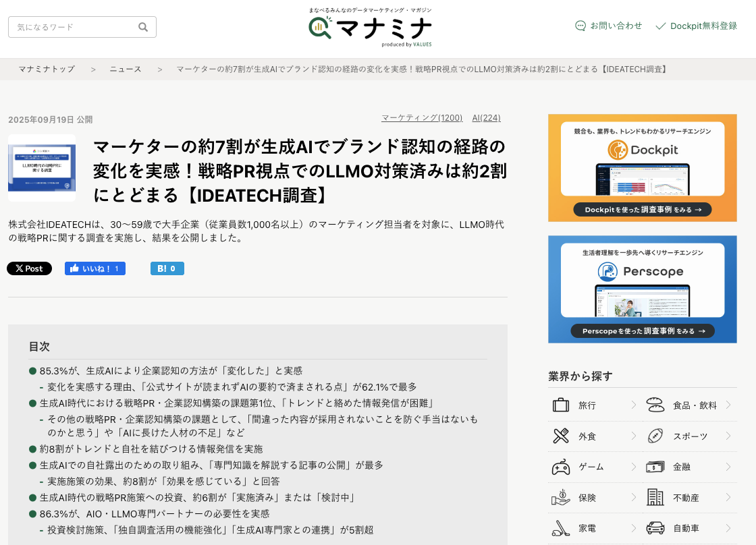Click the real estate building icon
756x545 pixels.
[655, 497]
